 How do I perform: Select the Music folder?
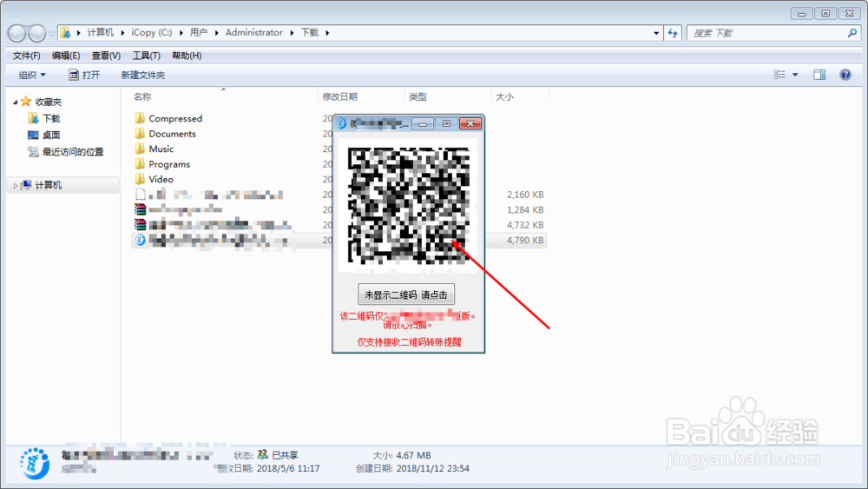[x=161, y=149]
